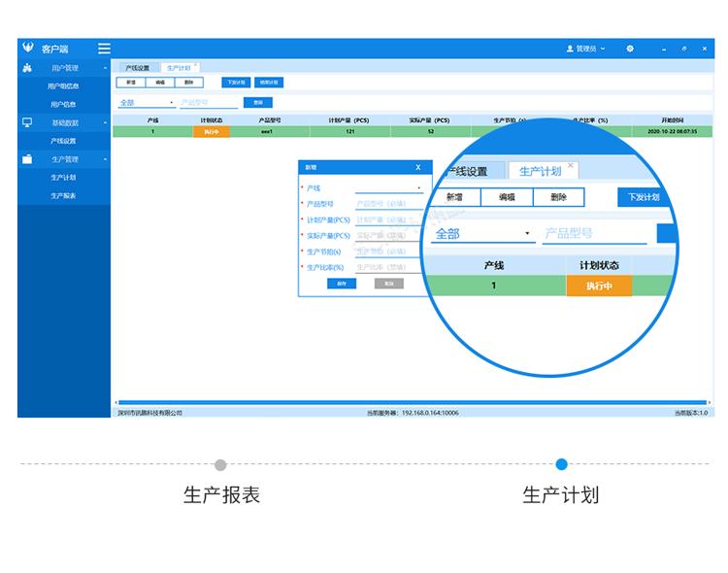Close the 新增 dialog with its X
The height and width of the screenshot is (573, 728).
[417, 167]
